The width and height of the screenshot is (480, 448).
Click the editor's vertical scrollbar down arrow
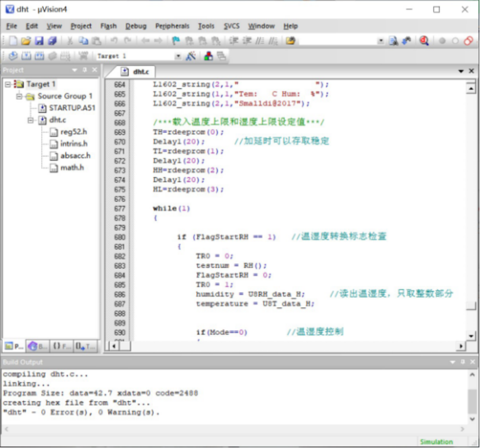tap(471, 336)
